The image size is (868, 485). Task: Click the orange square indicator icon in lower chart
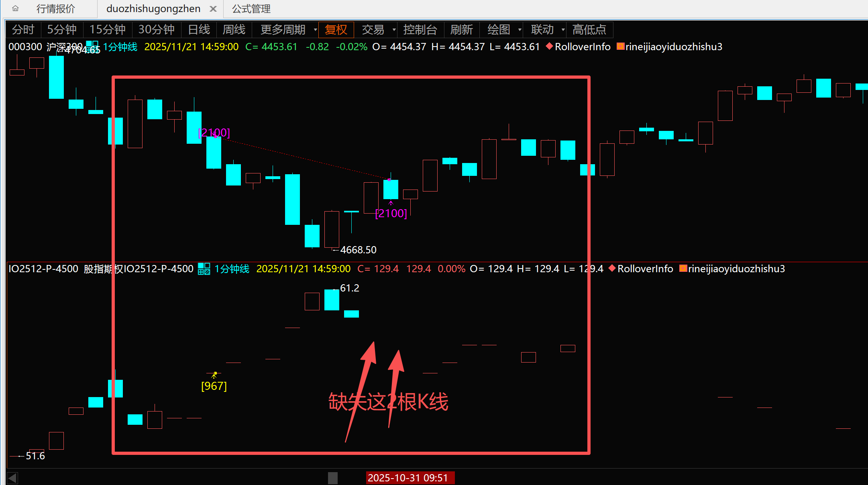(x=683, y=268)
